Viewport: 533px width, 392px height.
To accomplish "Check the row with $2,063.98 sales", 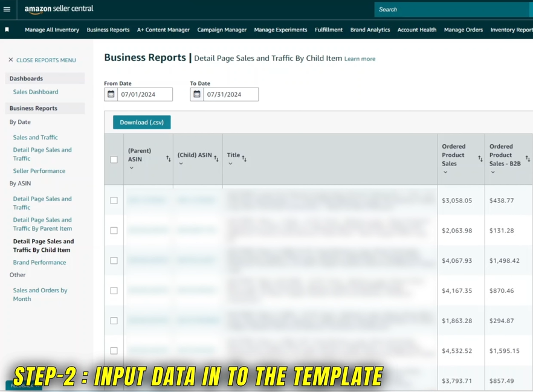I will click(114, 230).
